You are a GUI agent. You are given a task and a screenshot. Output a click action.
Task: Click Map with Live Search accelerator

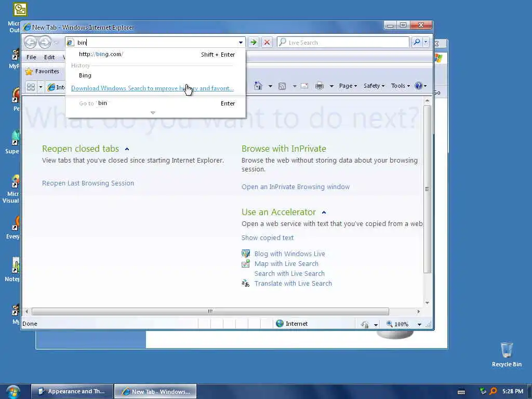(x=286, y=263)
